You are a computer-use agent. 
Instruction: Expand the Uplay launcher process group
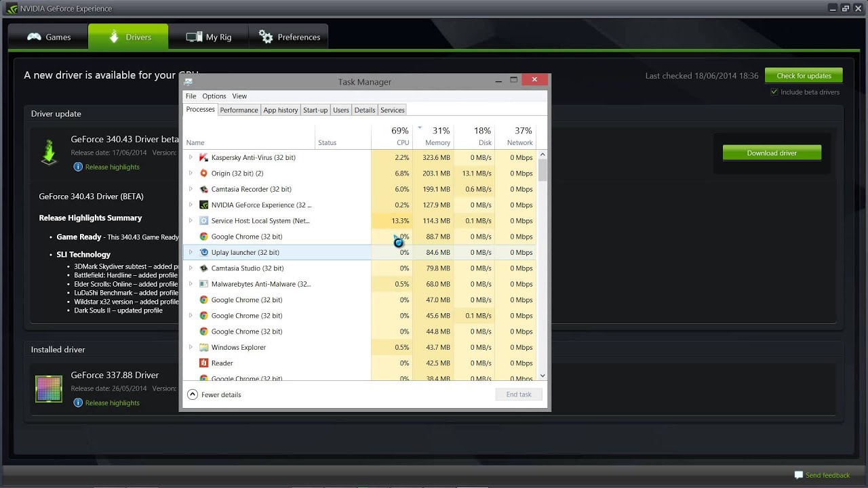[191, 252]
